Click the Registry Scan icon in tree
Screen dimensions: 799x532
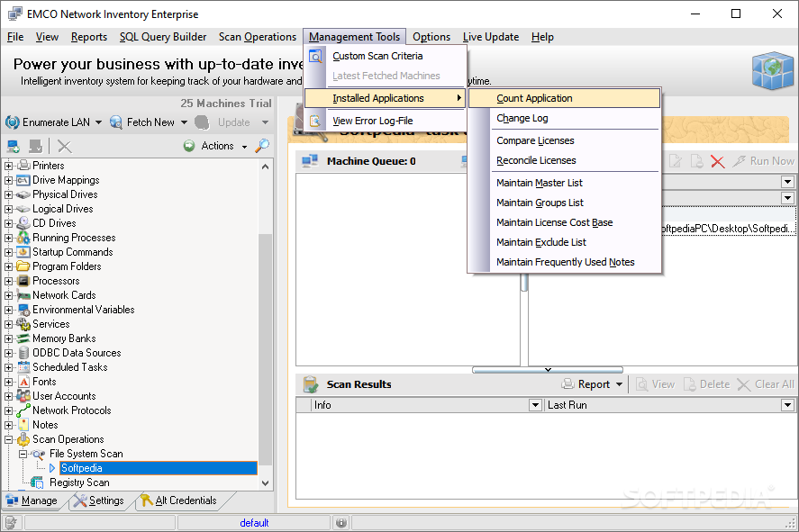(37, 482)
